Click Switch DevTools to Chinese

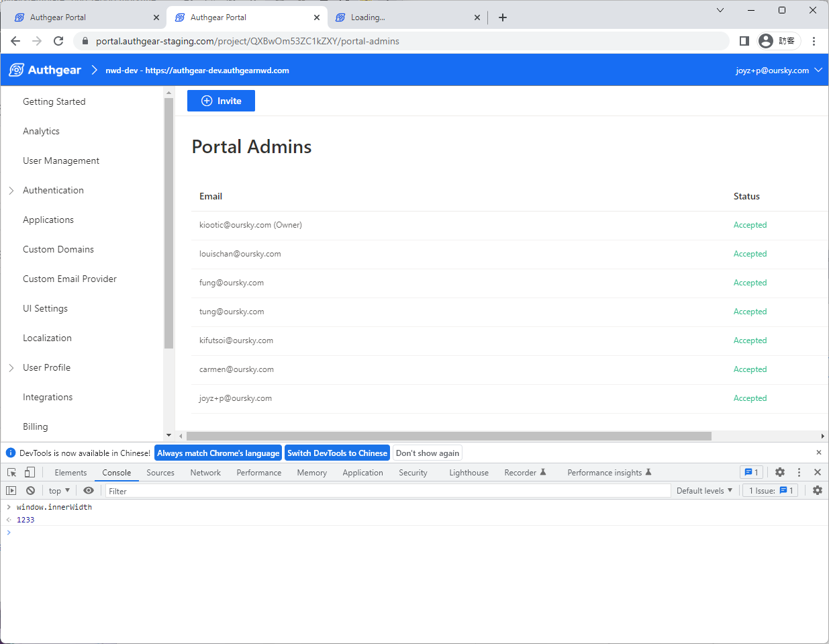tap(337, 453)
